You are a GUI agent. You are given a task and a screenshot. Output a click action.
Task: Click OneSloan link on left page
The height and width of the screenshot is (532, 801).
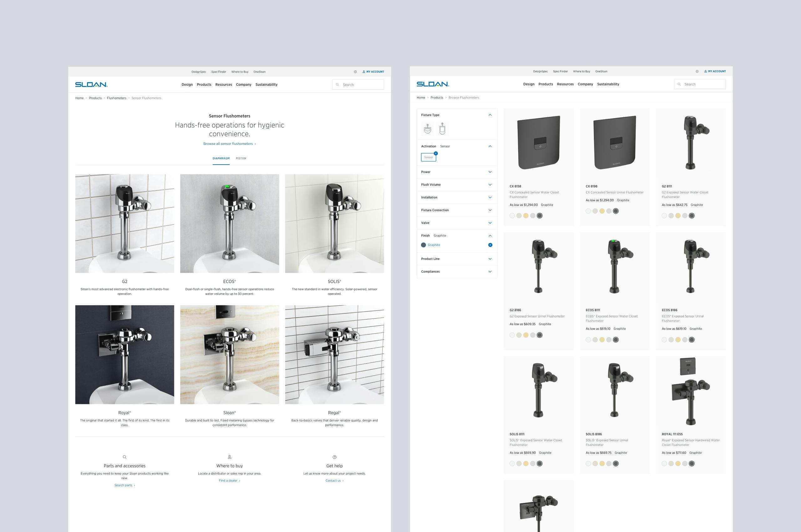259,72
